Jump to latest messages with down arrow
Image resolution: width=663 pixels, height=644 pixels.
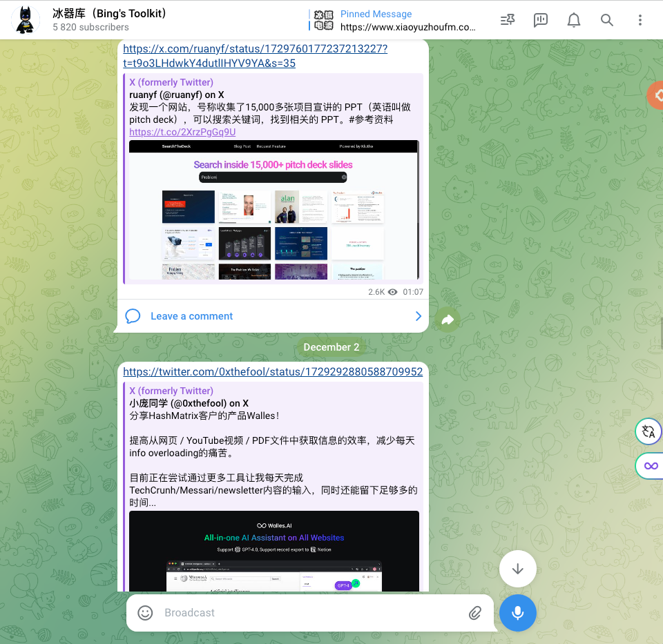pos(517,568)
